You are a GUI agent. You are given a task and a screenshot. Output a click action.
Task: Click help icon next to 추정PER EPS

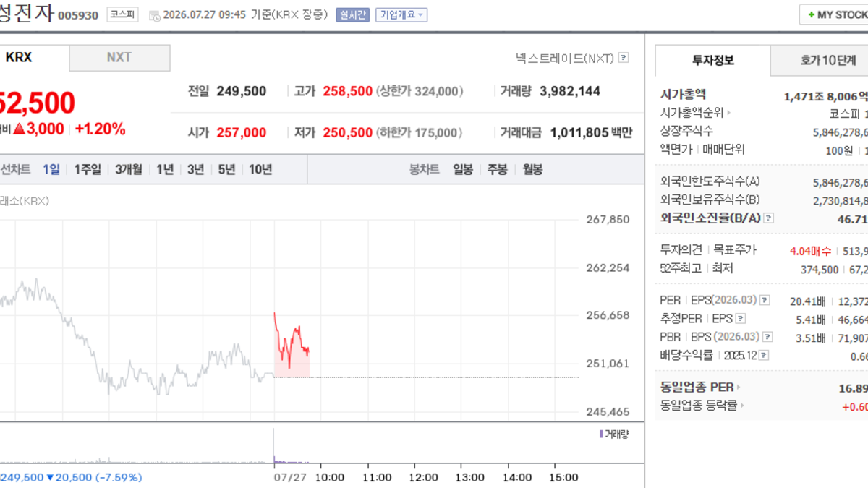pyautogui.click(x=741, y=319)
